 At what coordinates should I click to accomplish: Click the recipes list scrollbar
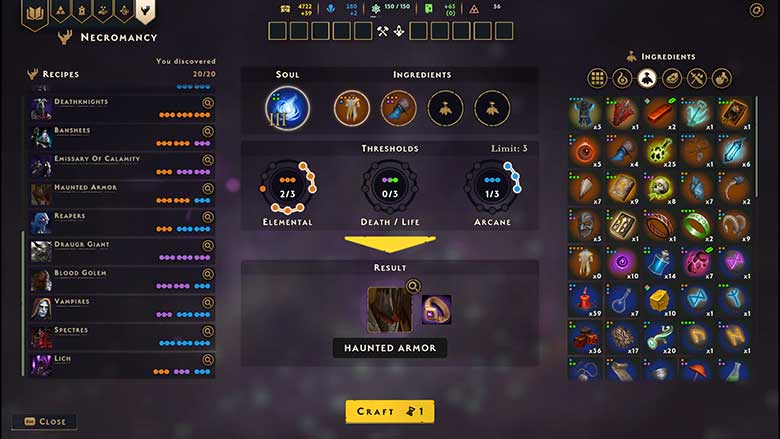[x=22, y=303]
